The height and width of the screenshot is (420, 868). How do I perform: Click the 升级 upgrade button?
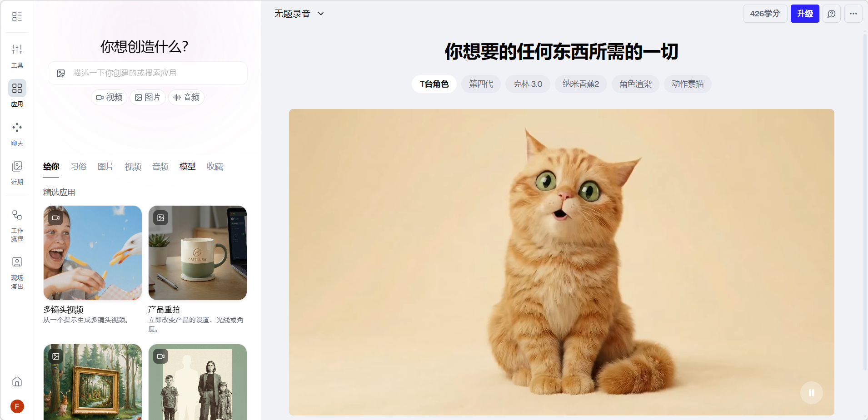coord(805,14)
